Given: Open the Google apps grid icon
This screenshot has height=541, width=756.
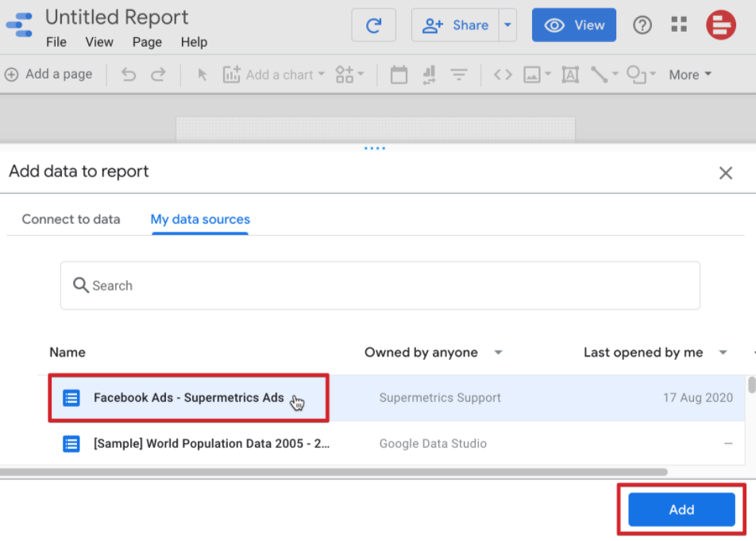Looking at the screenshot, I should [x=679, y=25].
